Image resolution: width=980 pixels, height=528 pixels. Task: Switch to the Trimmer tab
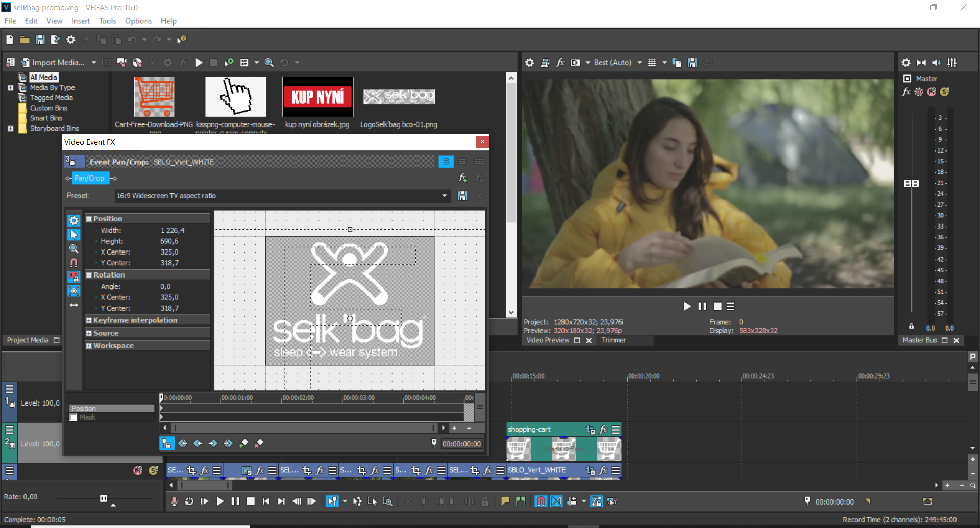(614, 340)
